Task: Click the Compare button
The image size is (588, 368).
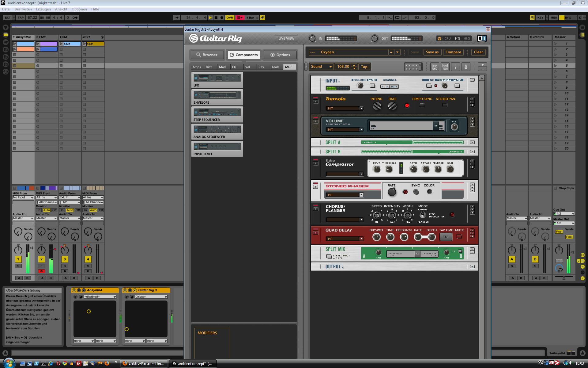Action: (x=453, y=52)
